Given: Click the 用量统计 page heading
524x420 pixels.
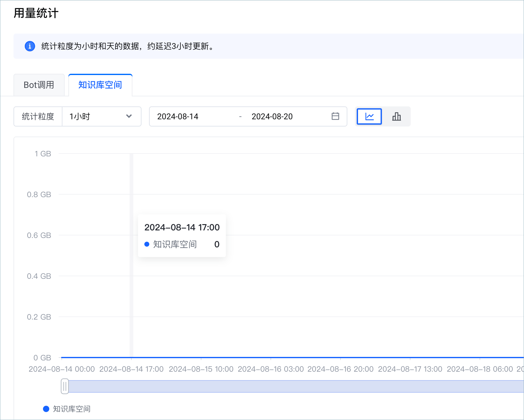Looking at the screenshot, I should coord(36,13).
